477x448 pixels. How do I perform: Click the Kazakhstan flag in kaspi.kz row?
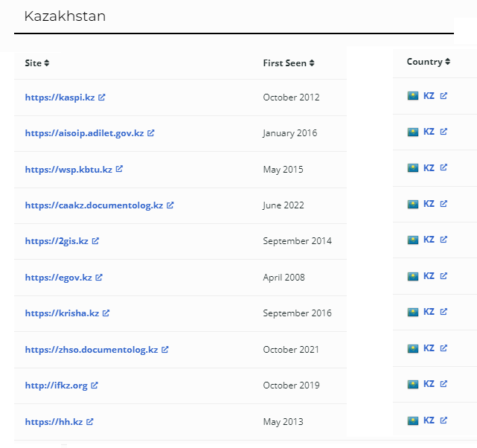point(413,96)
